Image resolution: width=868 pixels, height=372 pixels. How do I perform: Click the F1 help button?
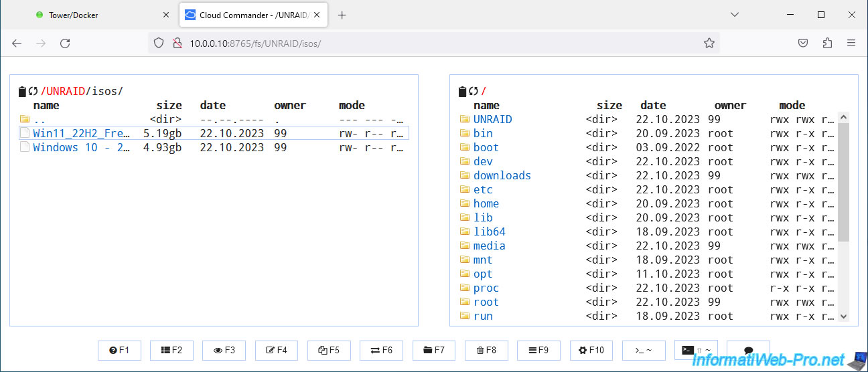click(x=119, y=350)
